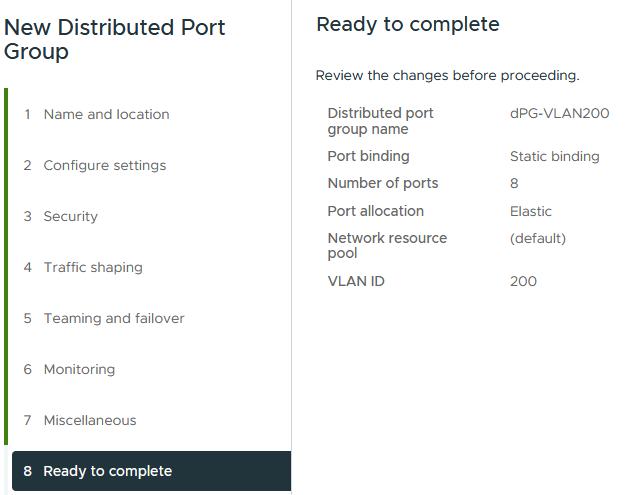Click the Number of ports label

tap(382, 183)
